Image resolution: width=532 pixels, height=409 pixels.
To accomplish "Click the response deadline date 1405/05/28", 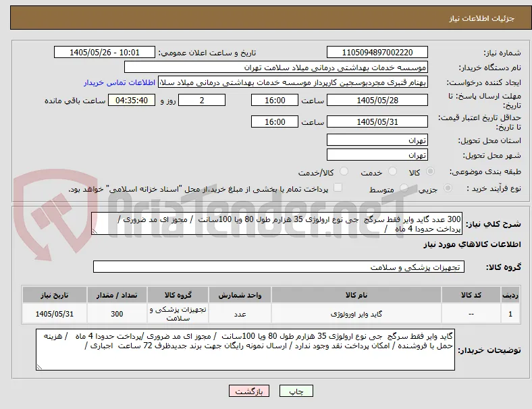I will [x=377, y=100].
